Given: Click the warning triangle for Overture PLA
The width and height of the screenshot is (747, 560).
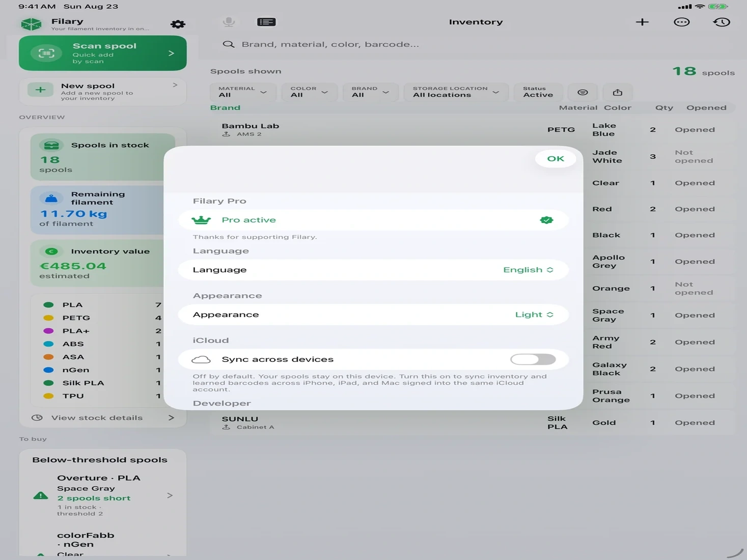Looking at the screenshot, I should click(x=41, y=495).
